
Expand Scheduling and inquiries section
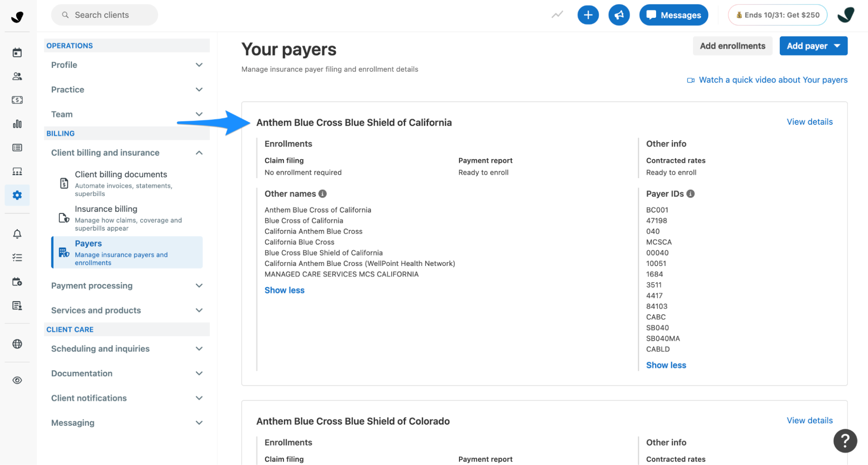coord(127,349)
